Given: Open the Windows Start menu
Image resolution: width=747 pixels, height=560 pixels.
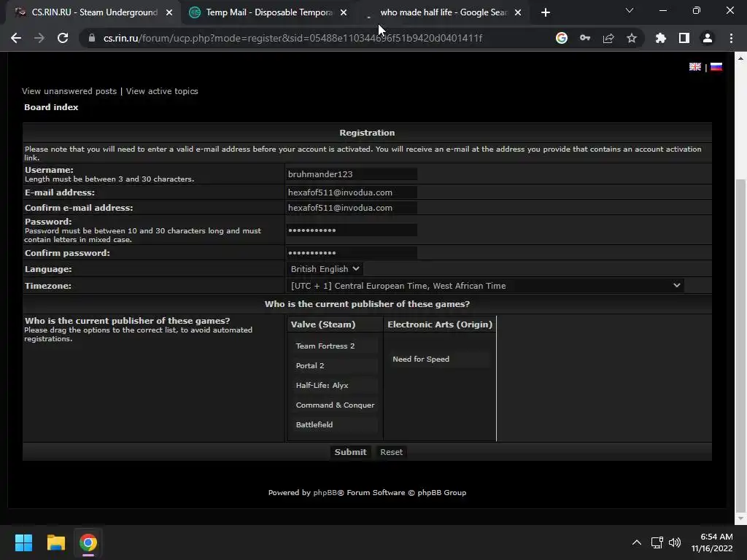Looking at the screenshot, I should pyautogui.click(x=23, y=542).
